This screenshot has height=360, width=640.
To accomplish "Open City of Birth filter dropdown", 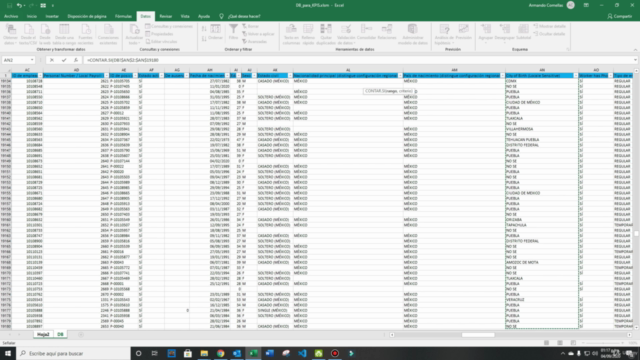I will pos(576,76).
